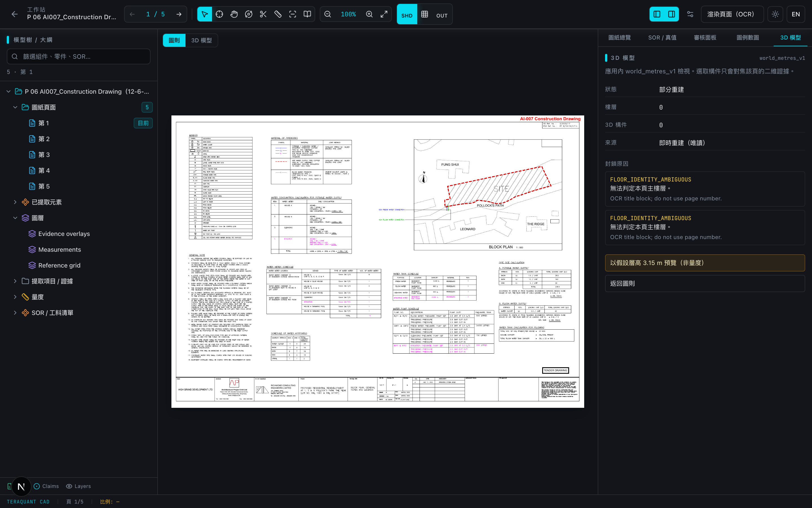812x508 pixels.
Task: Click the 目前 badge on page 1
Action: click(x=143, y=123)
